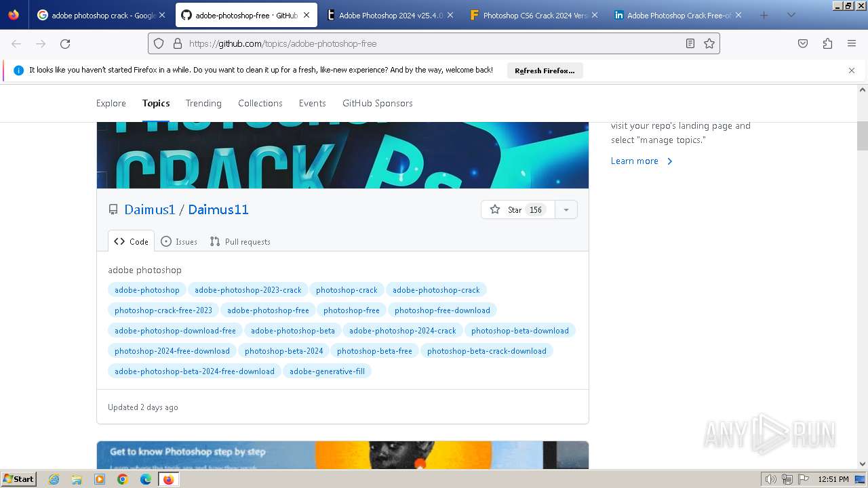Image resolution: width=868 pixels, height=488 pixels.
Task: Click the address bar URL field
Action: 434,43
